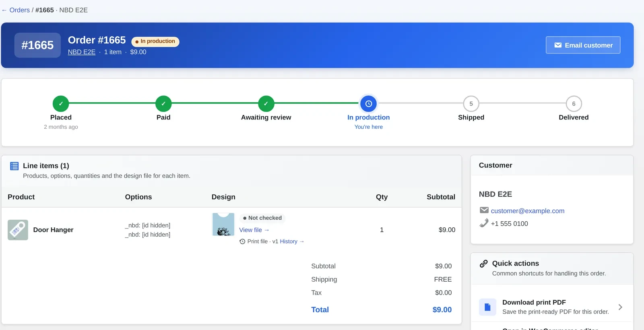Open the design preview thumbnail
The height and width of the screenshot is (330, 644).
pyautogui.click(x=223, y=225)
